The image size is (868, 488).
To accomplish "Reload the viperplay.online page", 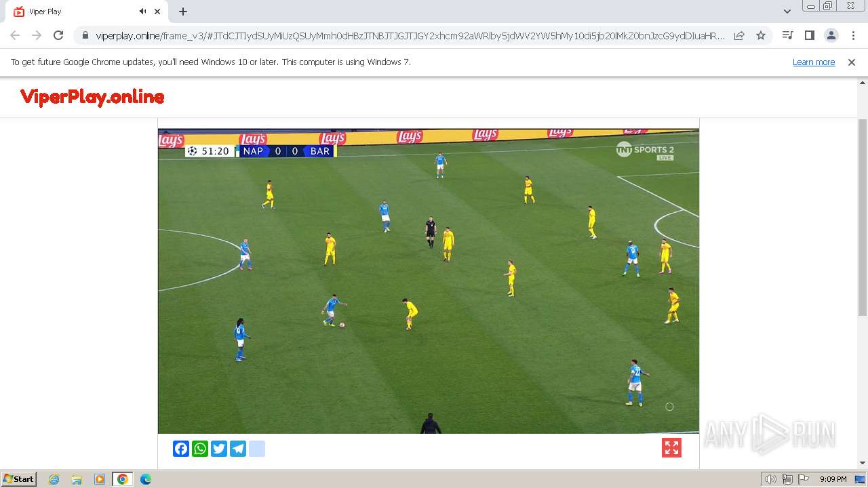I will 58,35.
